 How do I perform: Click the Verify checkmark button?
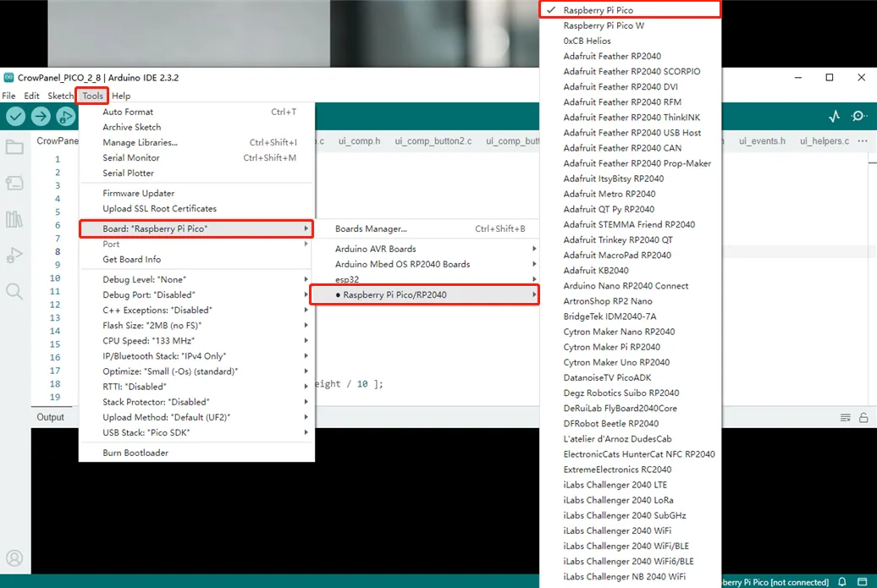[15, 116]
